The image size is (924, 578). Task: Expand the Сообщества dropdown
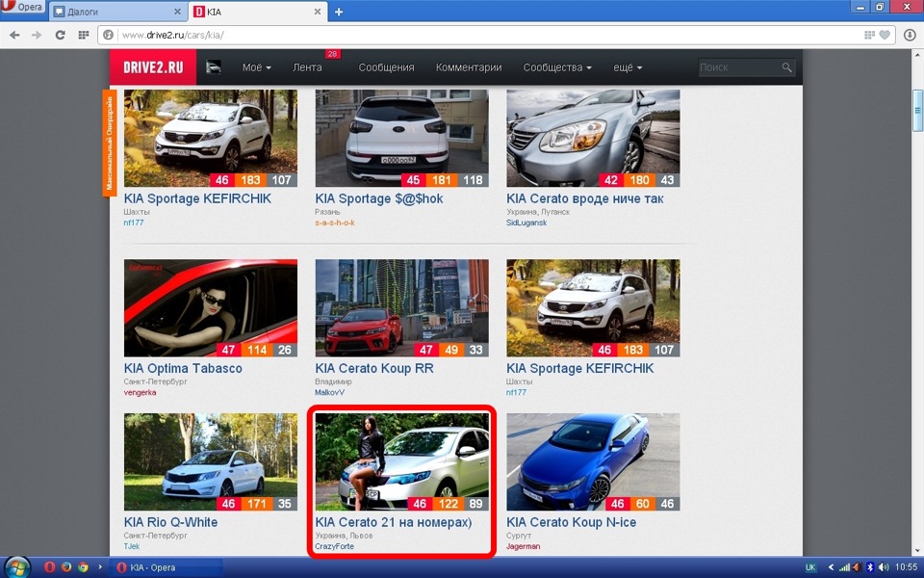pyautogui.click(x=557, y=67)
